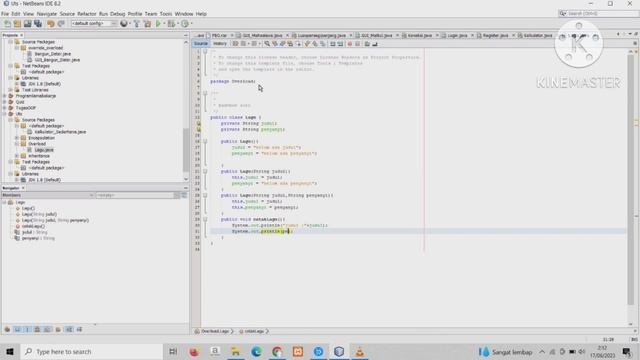Screen dimensions: 640x360
Task: Click the Overload.Lagu breadcrumb
Action: point(215,331)
